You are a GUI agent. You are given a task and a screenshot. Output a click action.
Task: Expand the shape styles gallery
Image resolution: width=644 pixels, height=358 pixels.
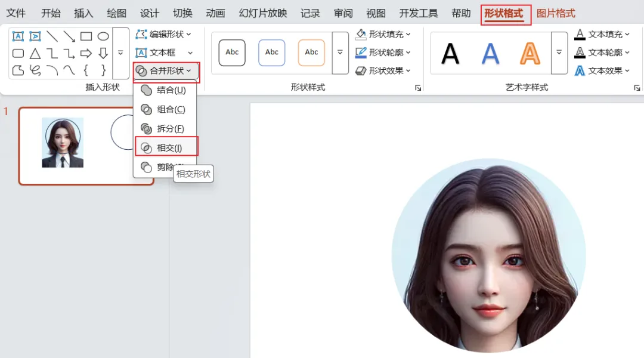(340, 53)
